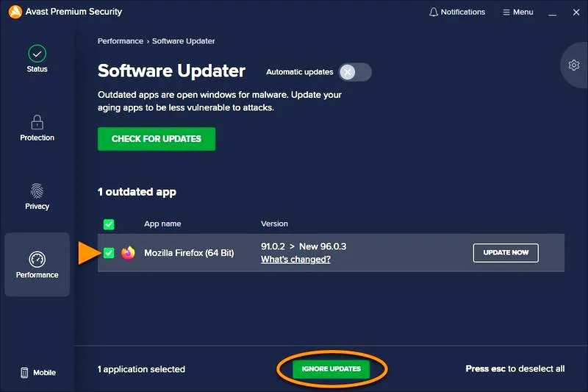This screenshot has width=588, height=392.
Task: Click the Avast logo icon
Action: point(15,12)
